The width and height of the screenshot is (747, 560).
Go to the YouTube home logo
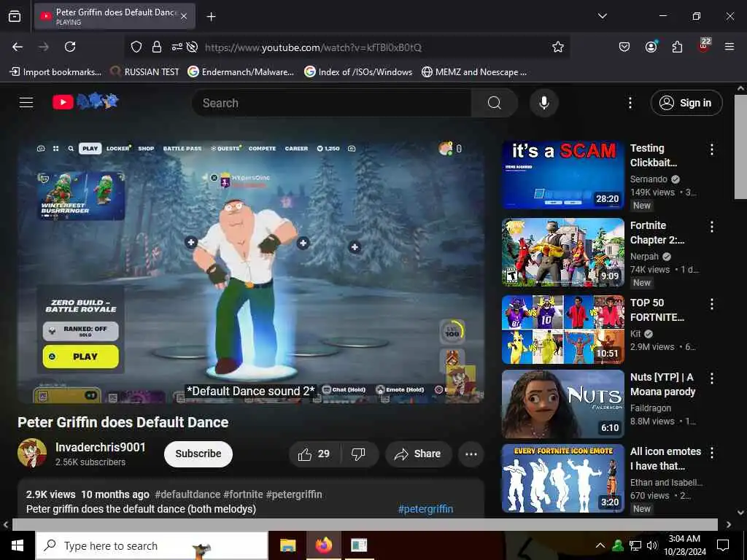85,101
